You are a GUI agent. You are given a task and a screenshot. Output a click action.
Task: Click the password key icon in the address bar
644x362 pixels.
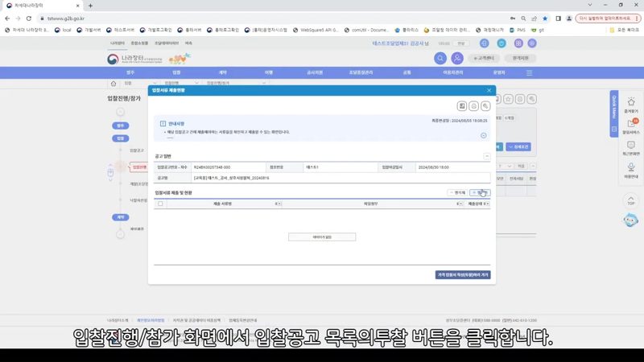(513, 19)
